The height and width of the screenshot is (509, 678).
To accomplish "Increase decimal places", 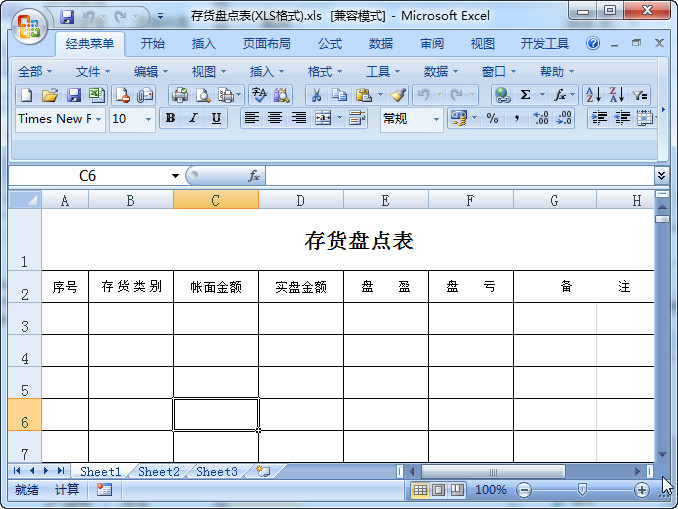I will click(x=540, y=118).
